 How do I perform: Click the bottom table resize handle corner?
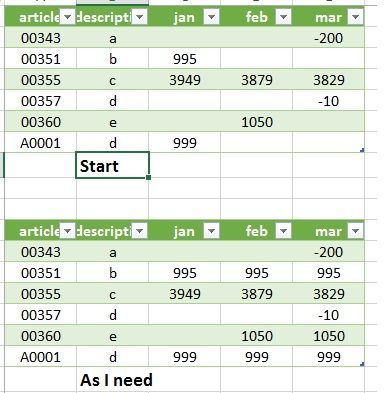point(362,364)
